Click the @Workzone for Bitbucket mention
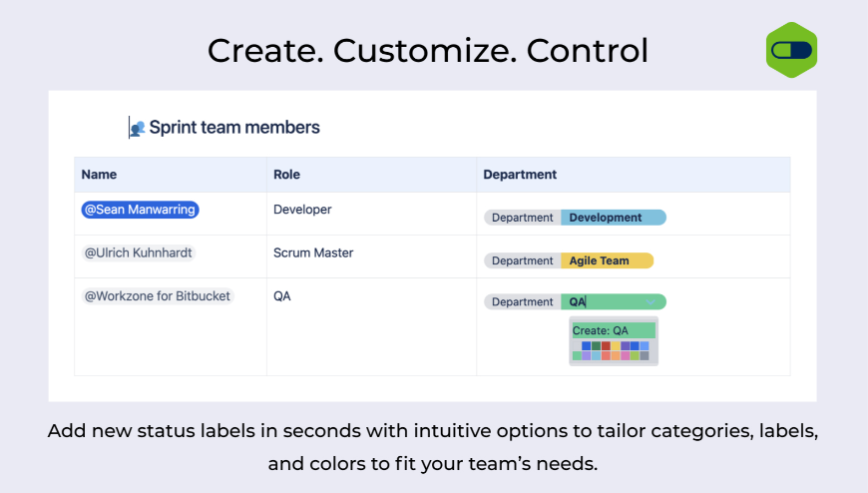Screen dimensions: 868x493 pyautogui.click(x=157, y=295)
